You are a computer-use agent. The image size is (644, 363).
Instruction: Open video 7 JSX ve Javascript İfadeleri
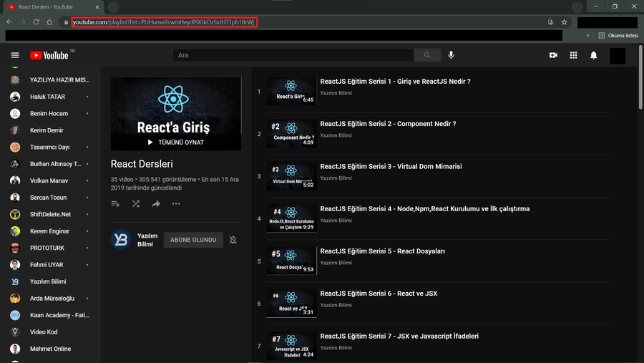399,337
